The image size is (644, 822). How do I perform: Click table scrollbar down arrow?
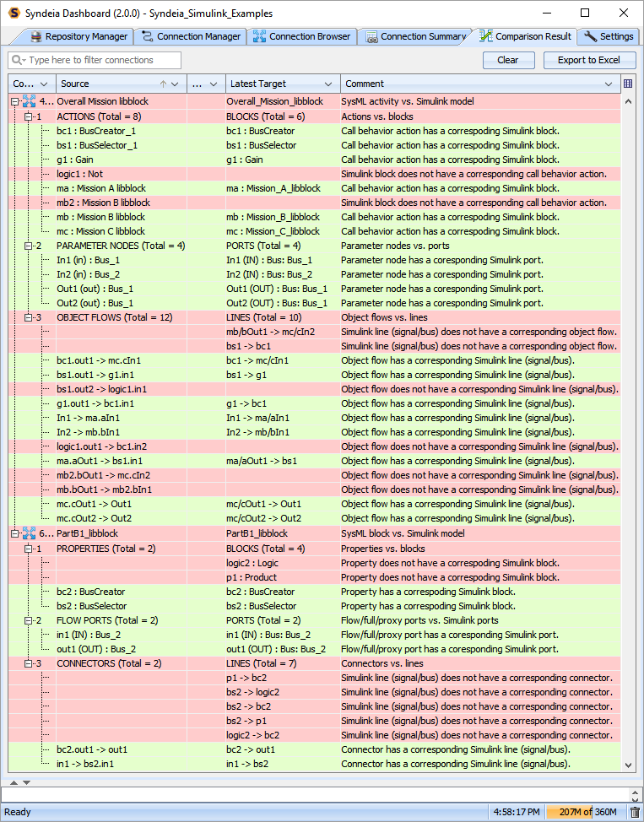(x=628, y=765)
